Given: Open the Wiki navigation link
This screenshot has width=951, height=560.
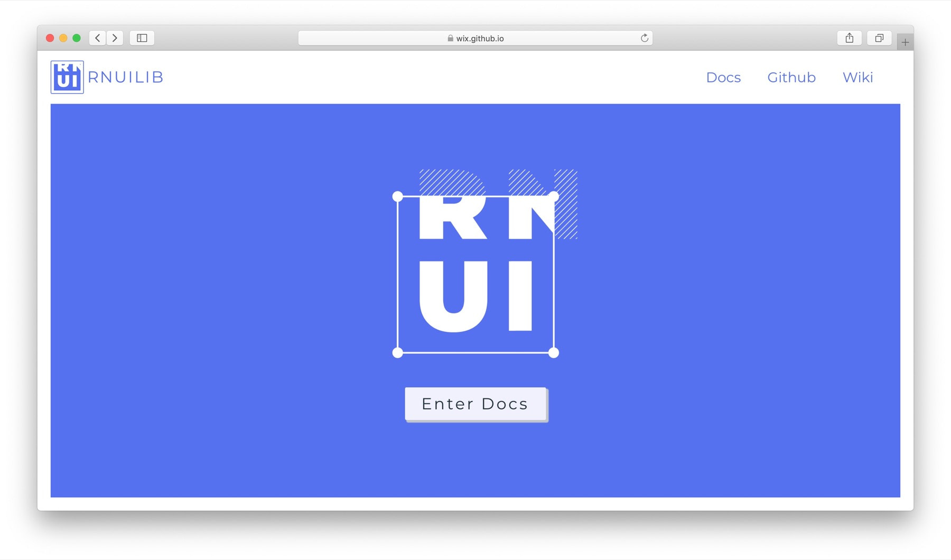Looking at the screenshot, I should [857, 78].
